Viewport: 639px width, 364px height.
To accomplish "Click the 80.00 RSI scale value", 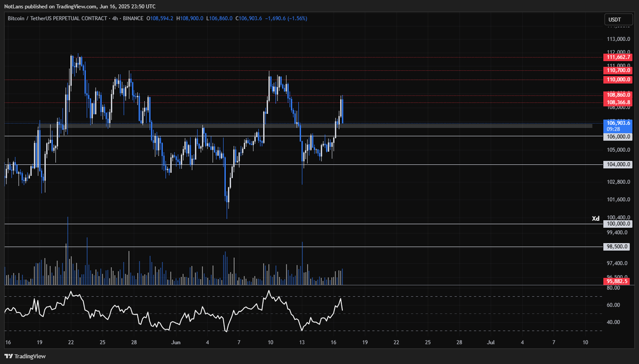I will 613,288.
